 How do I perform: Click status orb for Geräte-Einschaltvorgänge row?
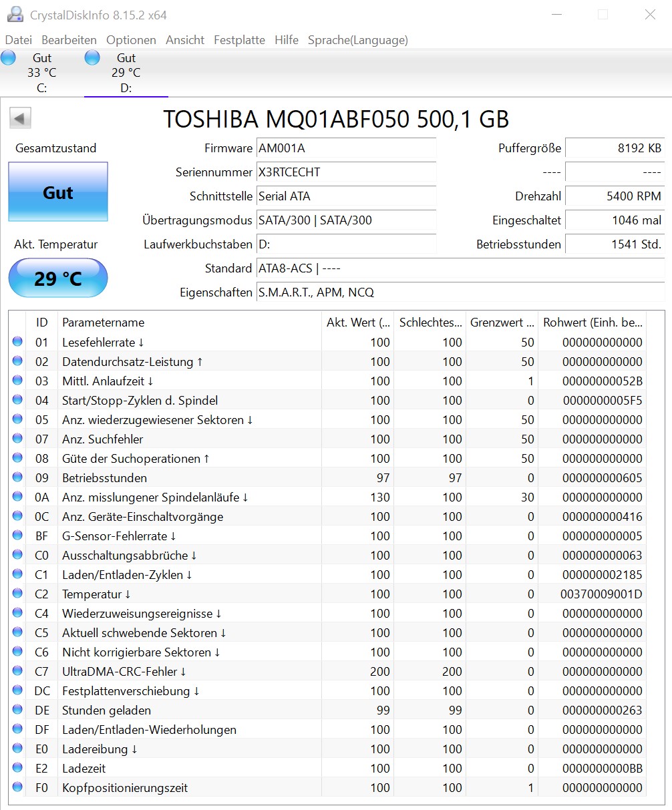click(x=17, y=517)
